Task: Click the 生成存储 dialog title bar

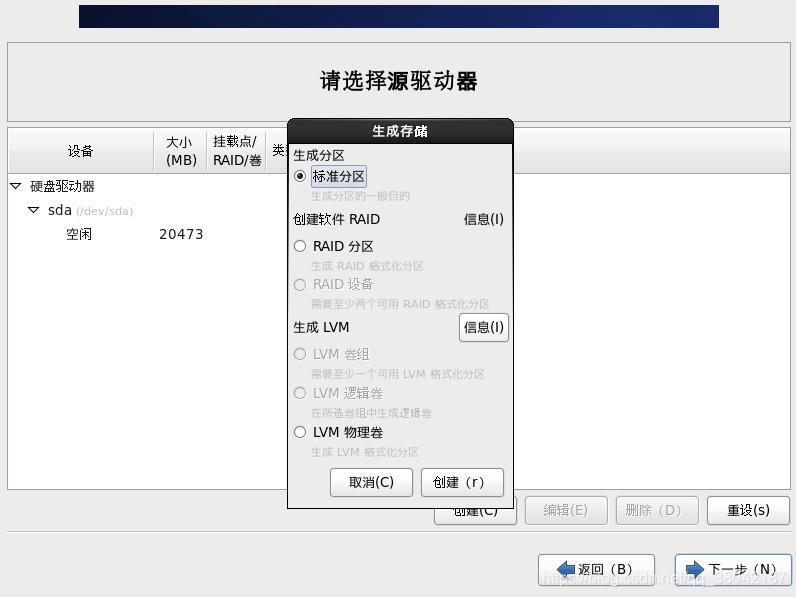Action: (x=400, y=131)
